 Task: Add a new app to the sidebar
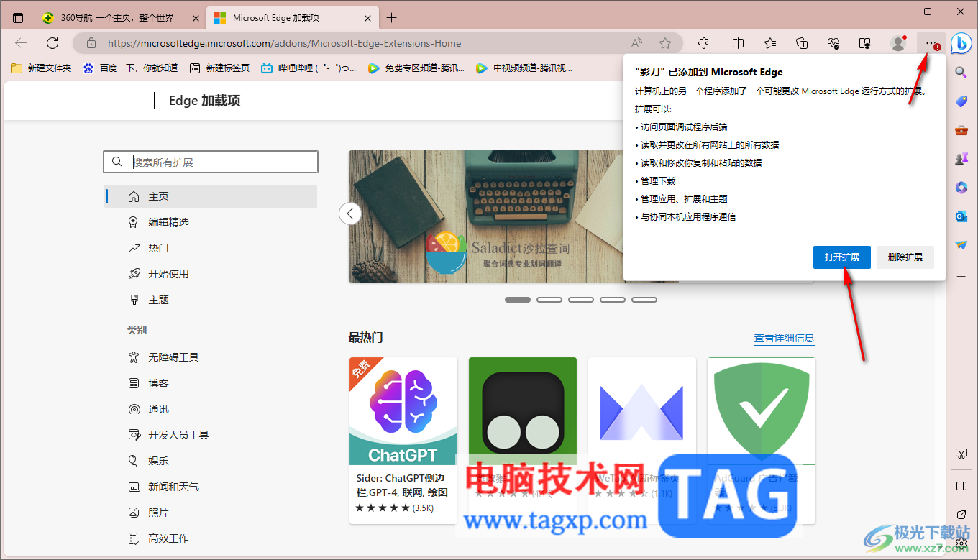(x=961, y=277)
